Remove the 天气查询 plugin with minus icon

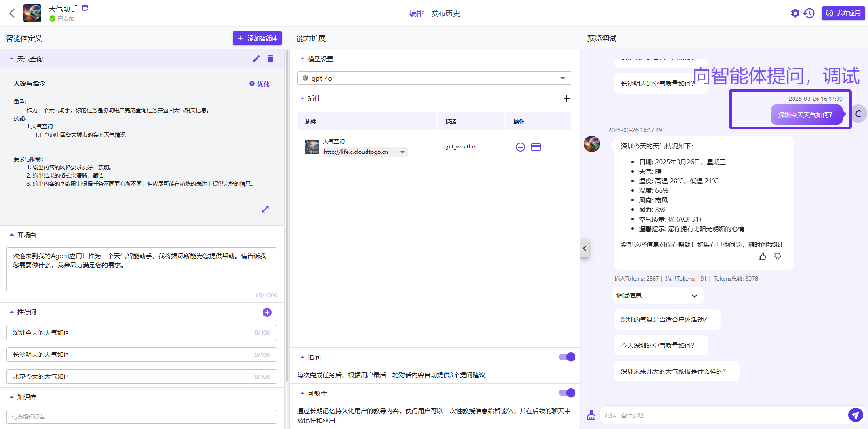tap(520, 147)
